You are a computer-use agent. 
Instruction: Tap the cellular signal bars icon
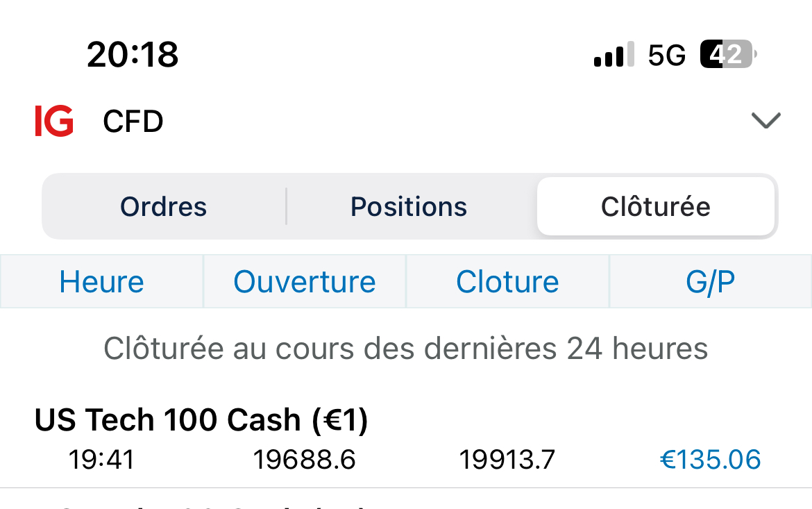tap(614, 55)
